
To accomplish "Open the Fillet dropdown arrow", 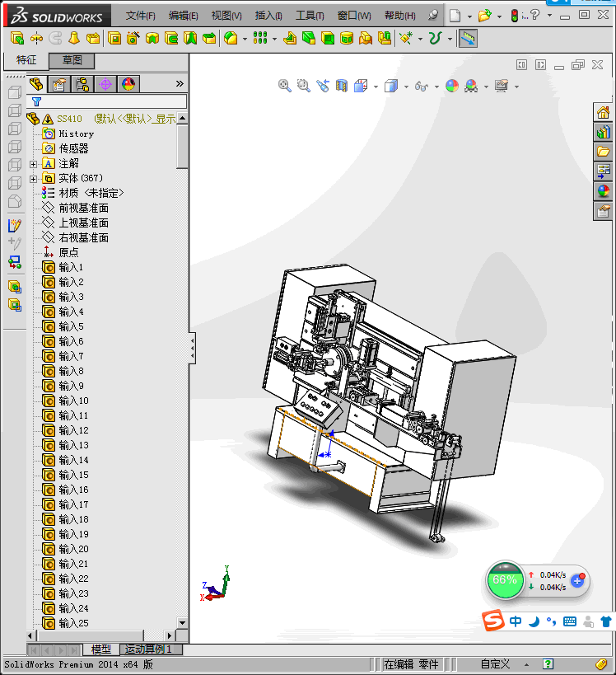I will (245, 40).
